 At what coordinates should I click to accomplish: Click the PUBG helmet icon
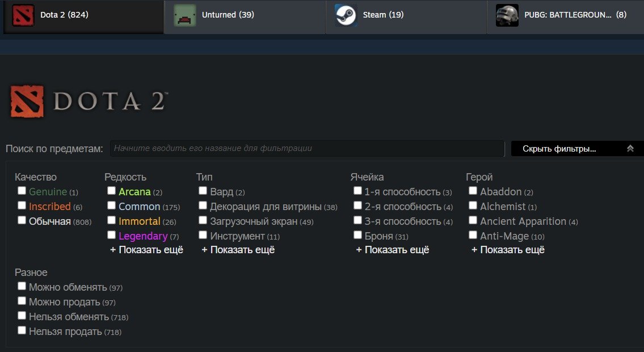[x=507, y=15]
